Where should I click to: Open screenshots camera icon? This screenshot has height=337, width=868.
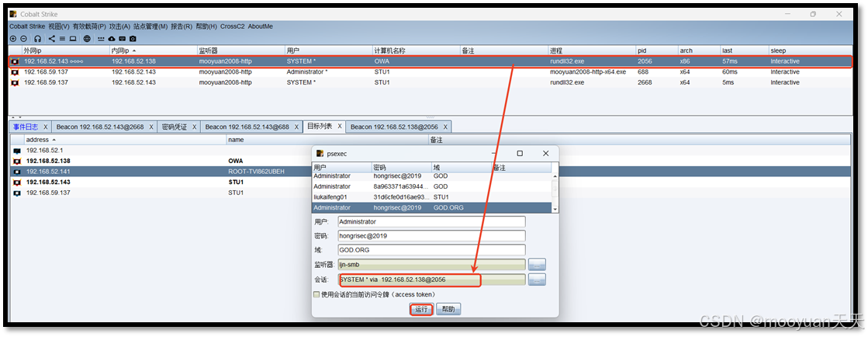[133, 39]
